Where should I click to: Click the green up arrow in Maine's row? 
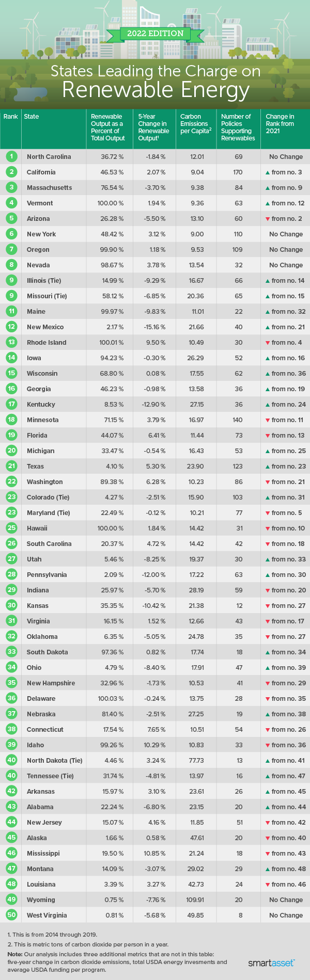pos(268,312)
